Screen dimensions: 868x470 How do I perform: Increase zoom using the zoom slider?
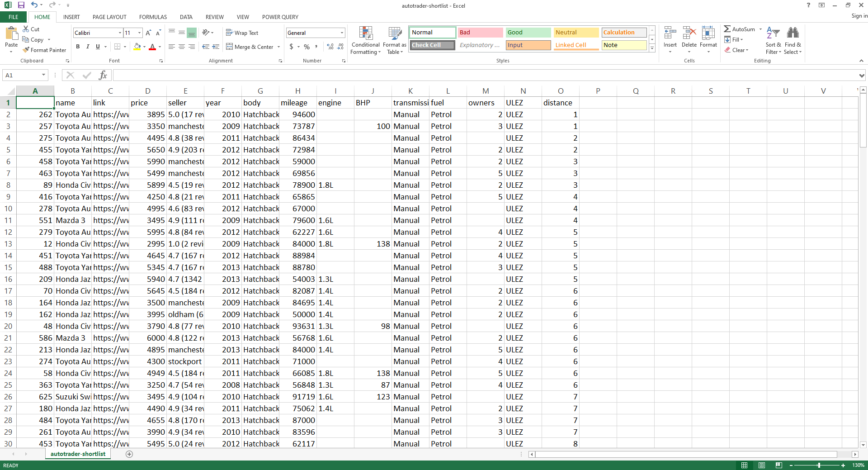point(842,465)
